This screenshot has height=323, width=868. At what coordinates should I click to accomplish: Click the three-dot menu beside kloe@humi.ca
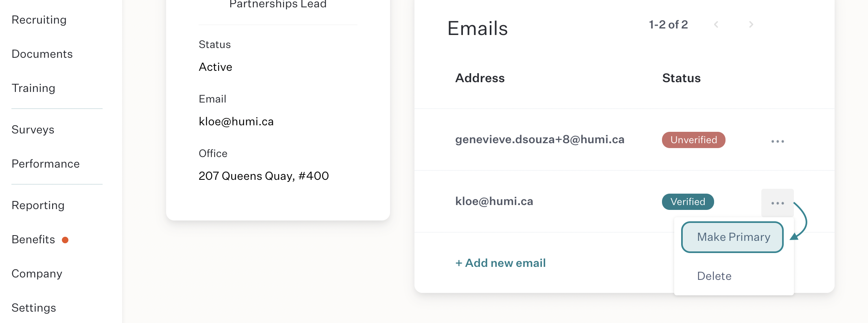(x=777, y=203)
